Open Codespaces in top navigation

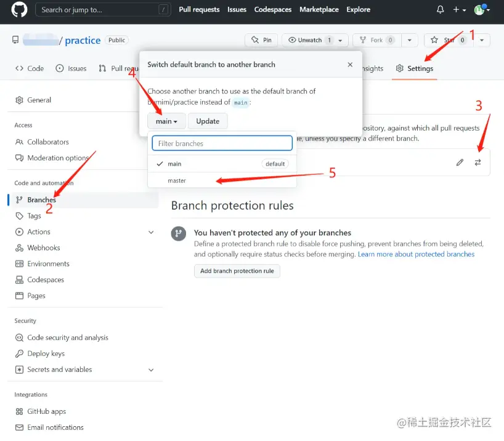click(x=272, y=10)
